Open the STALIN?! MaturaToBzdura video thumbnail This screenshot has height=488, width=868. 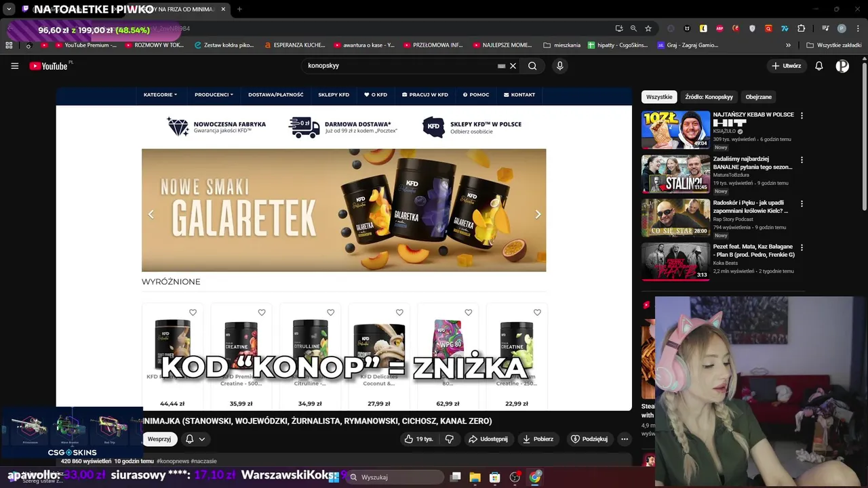(x=675, y=174)
